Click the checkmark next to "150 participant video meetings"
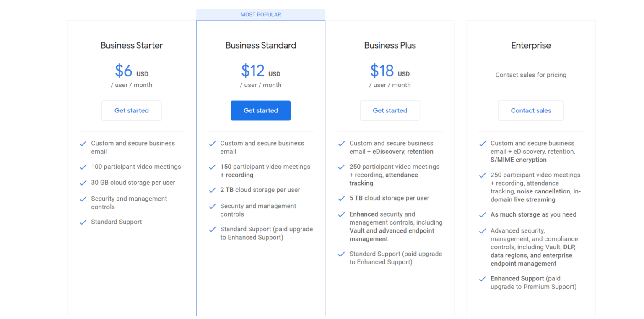The width and height of the screenshot is (644, 319). tap(212, 167)
